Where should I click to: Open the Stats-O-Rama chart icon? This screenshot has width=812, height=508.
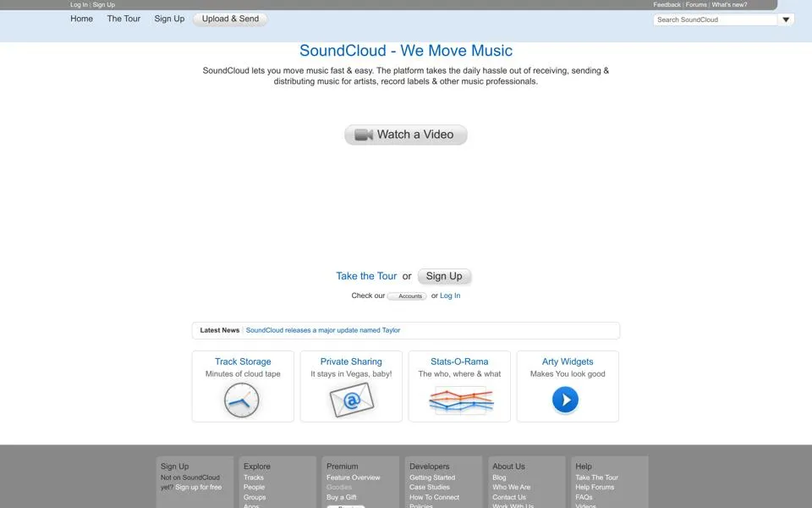click(461, 400)
